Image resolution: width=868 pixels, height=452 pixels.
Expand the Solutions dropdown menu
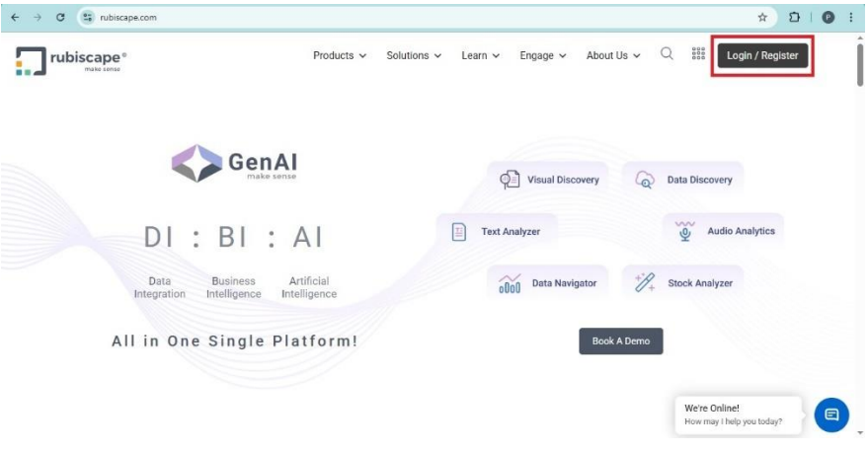coord(414,55)
